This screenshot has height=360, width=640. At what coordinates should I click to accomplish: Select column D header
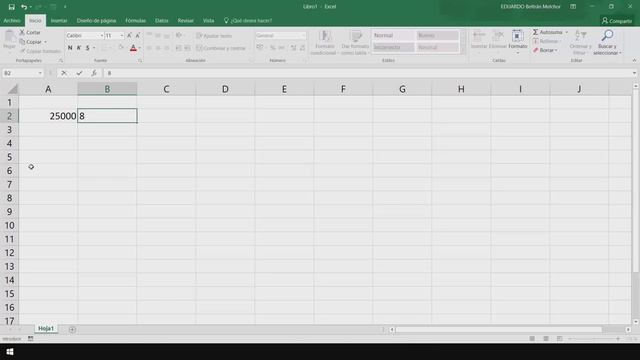[x=225, y=89]
